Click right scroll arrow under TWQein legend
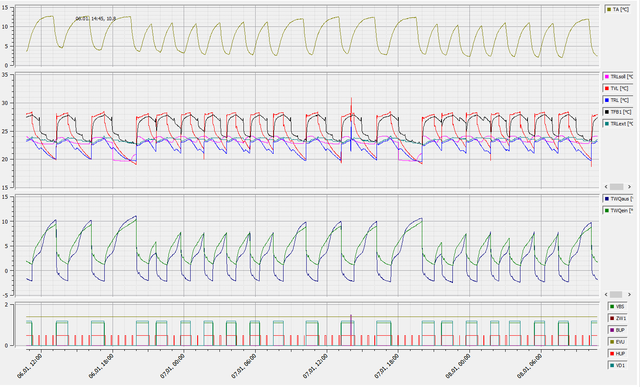Image resolution: width=640 pixels, height=387 pixels. click(629, 294)
